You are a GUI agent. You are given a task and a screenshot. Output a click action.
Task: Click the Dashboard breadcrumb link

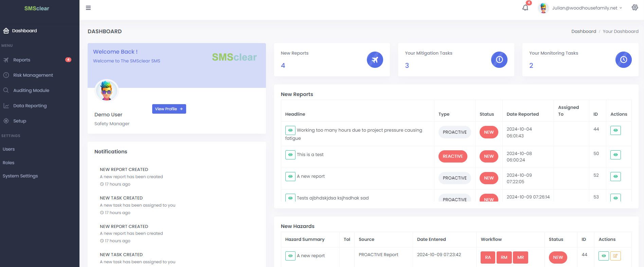583,31
